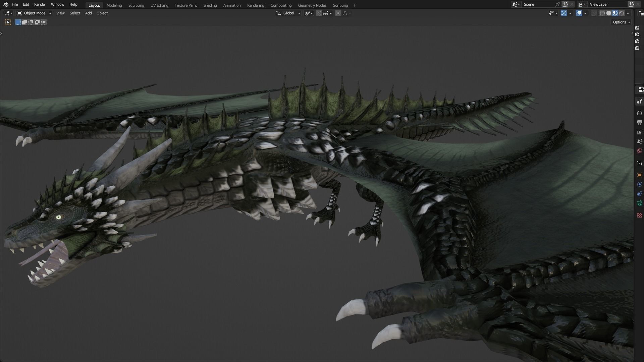
Task: Open the viewport Add menu
Action: [x=88, y=13]
